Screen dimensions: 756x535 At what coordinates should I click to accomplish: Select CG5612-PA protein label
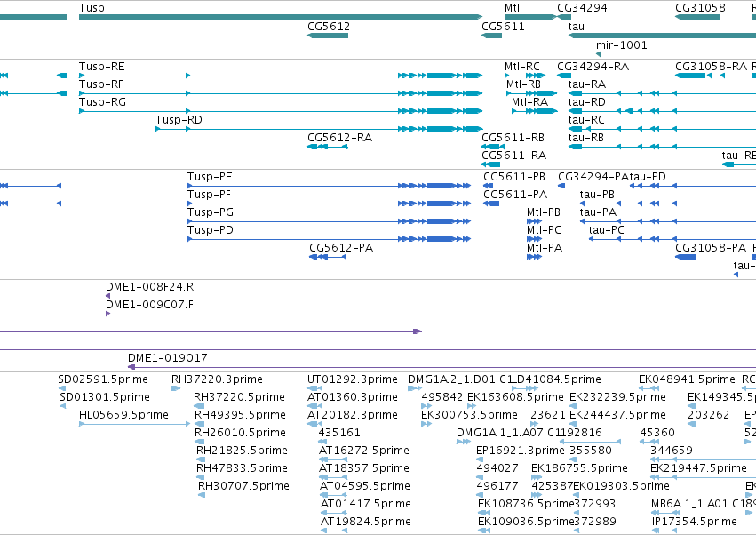click(341, 249)
